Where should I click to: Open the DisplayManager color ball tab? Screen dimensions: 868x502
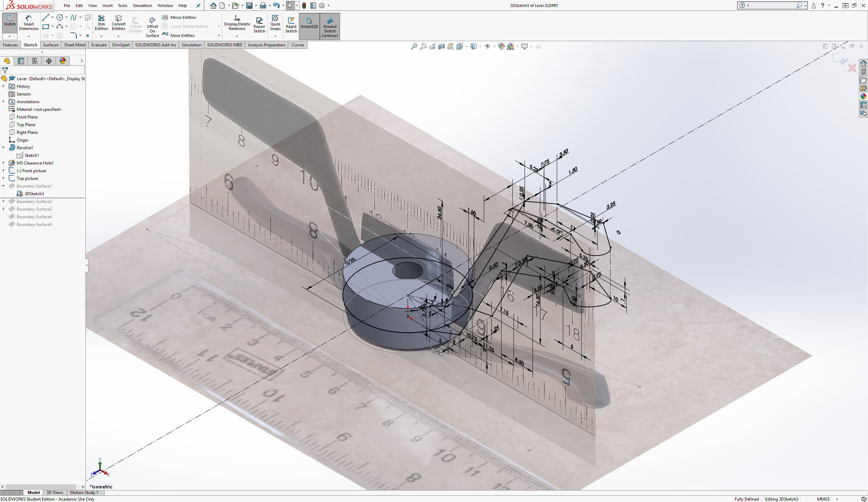63,61
